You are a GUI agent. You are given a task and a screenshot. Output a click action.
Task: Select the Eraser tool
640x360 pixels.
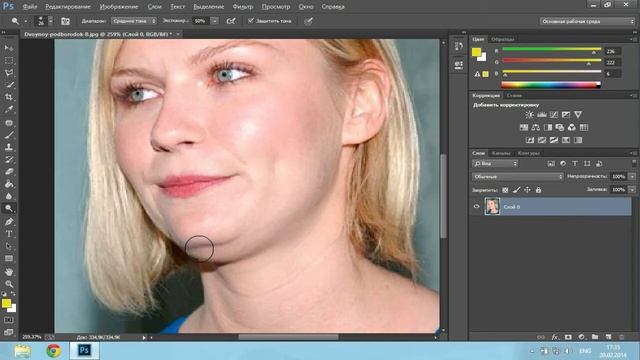9,171
